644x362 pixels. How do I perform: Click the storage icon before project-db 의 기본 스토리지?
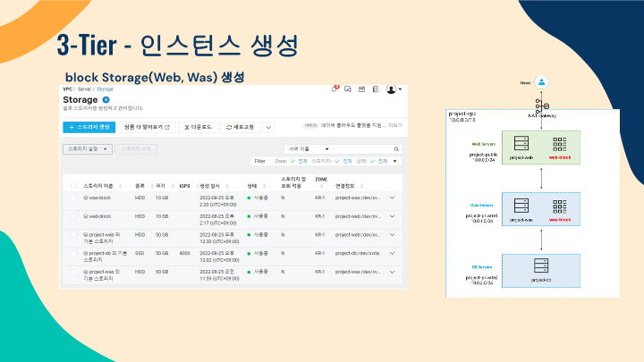click(86, 253)
